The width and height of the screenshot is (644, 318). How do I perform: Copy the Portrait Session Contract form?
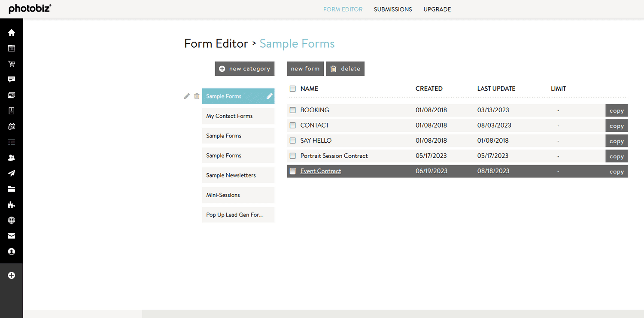[x=617, y=156]
